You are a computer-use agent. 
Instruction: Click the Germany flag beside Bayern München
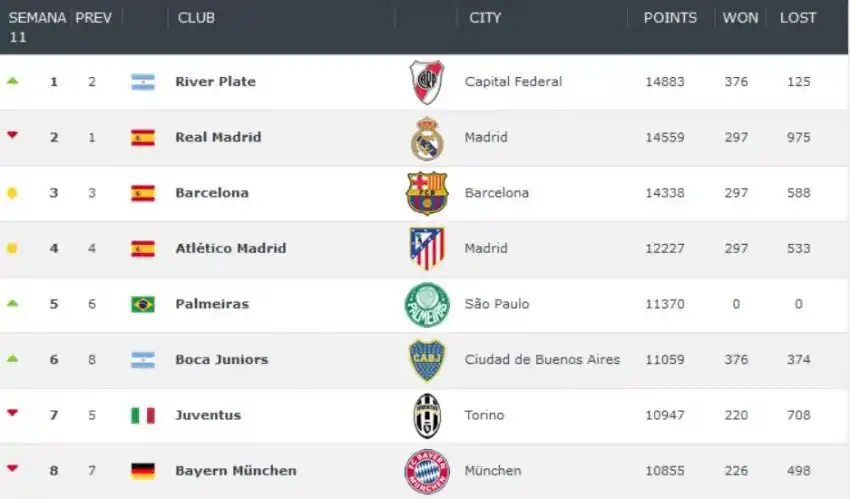pyautogui.click(x=143, y=471)
